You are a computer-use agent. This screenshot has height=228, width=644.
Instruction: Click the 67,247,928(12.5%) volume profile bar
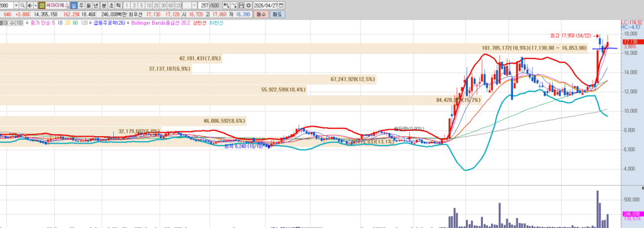coord(189,79)
